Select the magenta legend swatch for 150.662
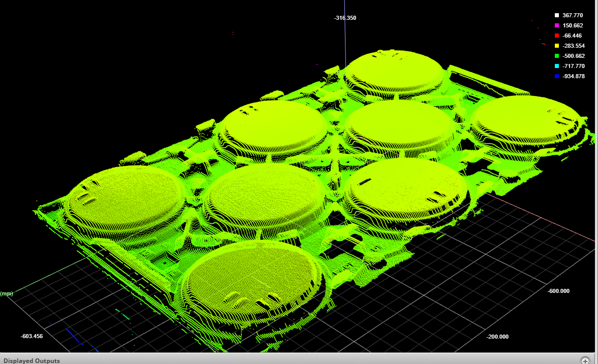The width and height of the screenshot is (598, 364). (x=557, y=25)
